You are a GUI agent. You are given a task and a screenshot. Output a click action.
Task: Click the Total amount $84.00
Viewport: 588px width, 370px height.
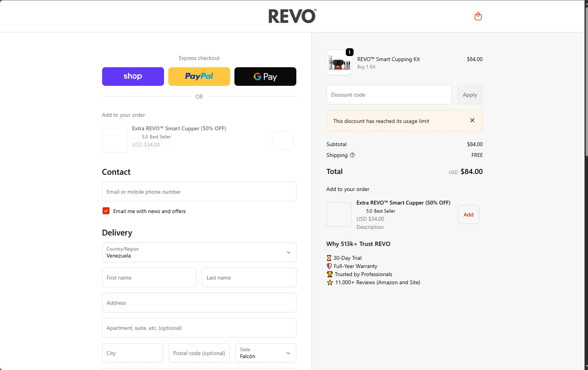point(472,171)
